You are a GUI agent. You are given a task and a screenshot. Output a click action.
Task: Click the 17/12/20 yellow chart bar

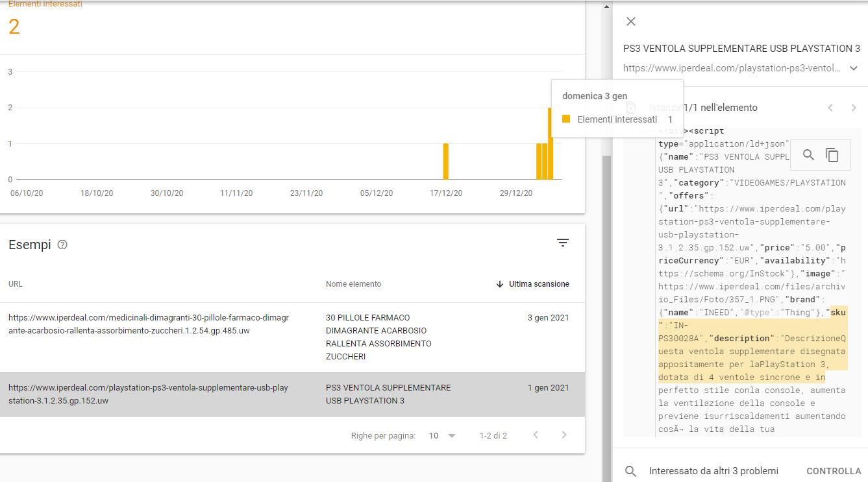(x=446, y=161)
